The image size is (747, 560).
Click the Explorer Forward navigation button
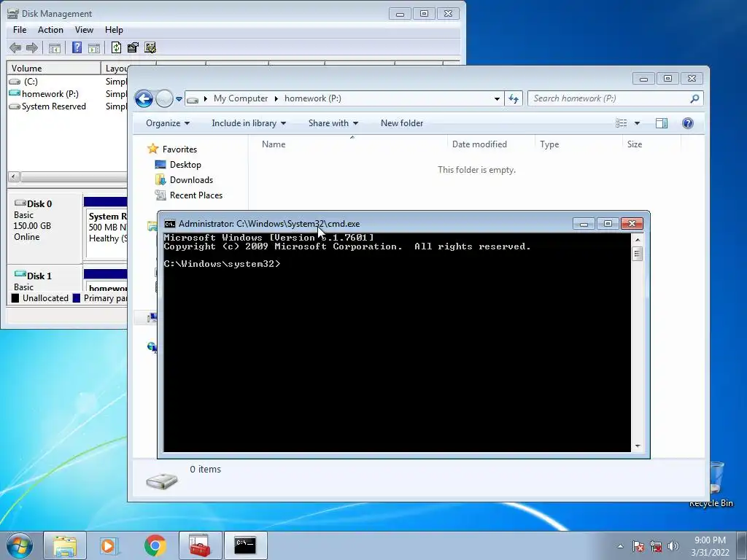pos(164,98)
